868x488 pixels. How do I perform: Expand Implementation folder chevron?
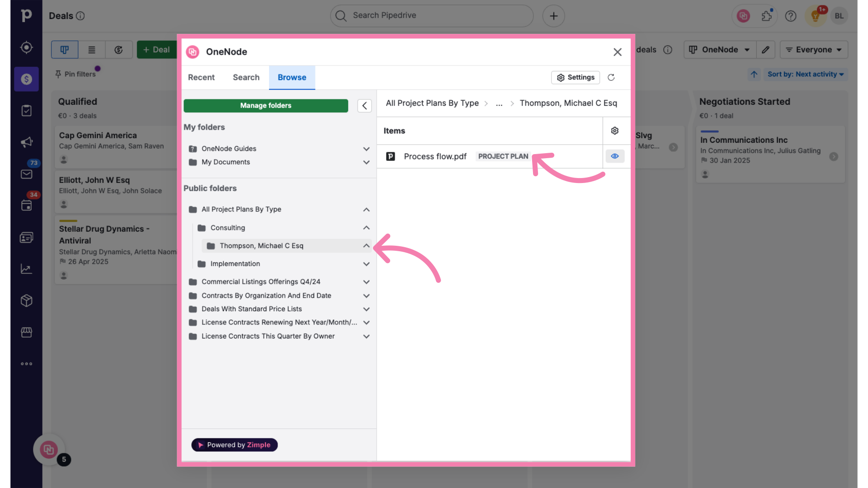click(366, 264)
